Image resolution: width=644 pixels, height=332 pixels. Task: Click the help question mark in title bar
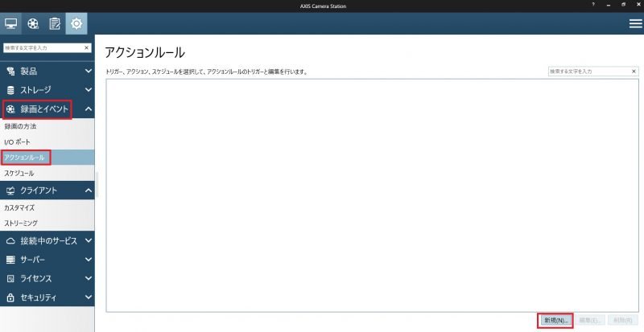(593, 5)
